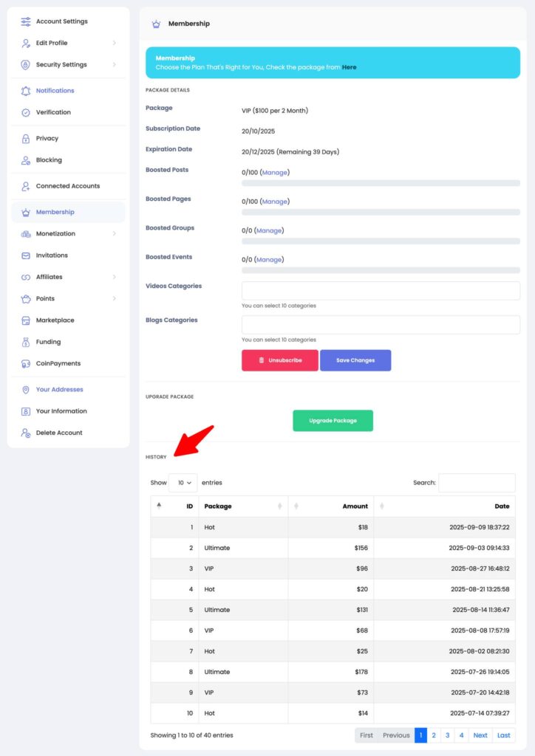Open CoinPayments in the sidebar

(58, 364)
